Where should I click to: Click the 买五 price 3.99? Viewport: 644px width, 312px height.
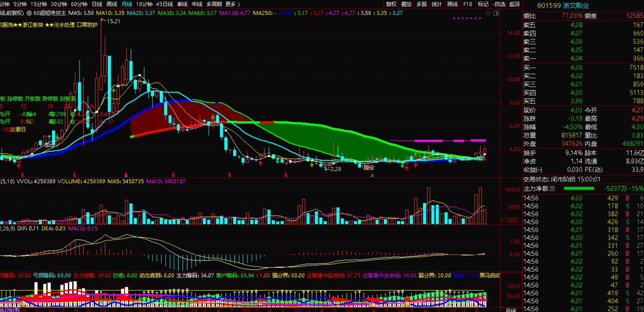576,101
